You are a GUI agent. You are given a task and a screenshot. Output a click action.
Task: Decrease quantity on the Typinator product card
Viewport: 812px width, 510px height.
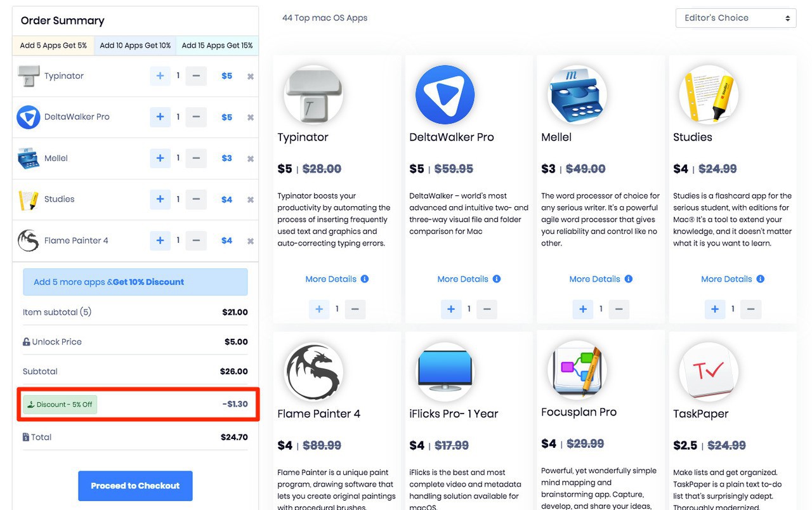(355, 309)
